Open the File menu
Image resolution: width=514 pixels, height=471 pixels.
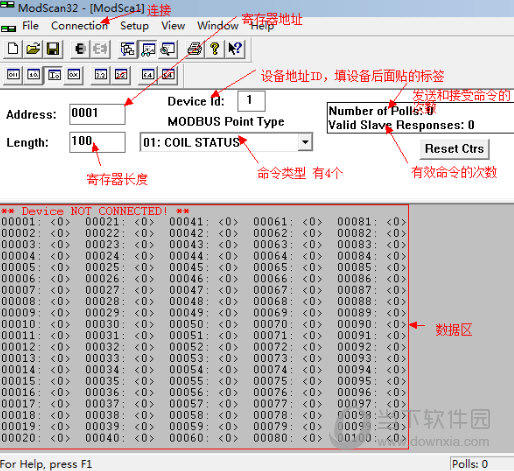pyautogui.click(x=30, y=26)
